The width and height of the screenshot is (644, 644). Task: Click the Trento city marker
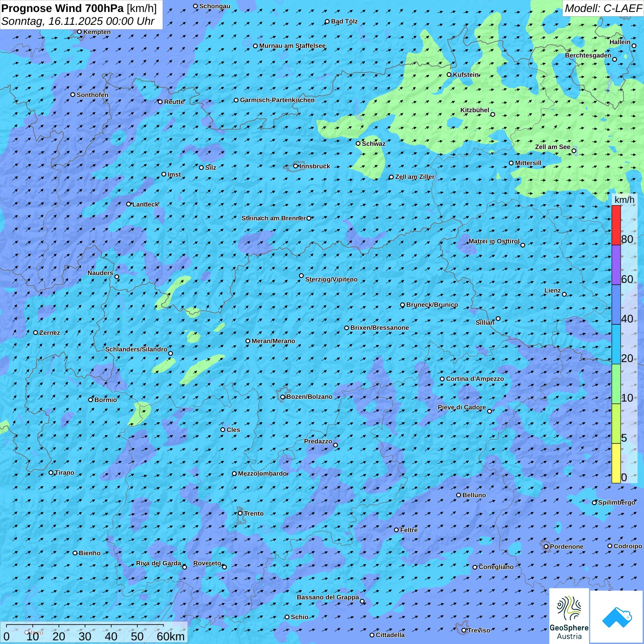click(240, 513)
